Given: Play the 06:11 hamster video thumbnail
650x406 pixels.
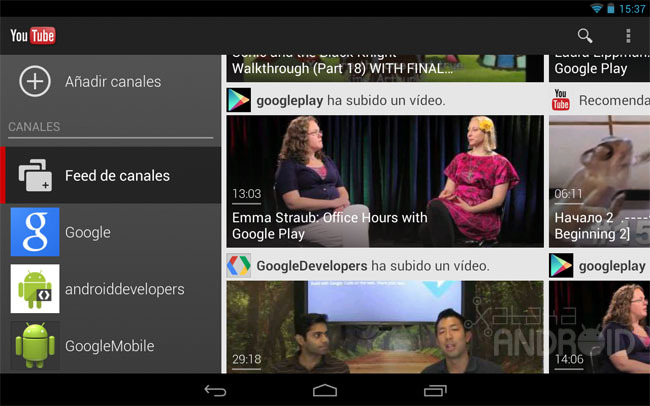Looking at the screenshot, I should pos(599,181).
